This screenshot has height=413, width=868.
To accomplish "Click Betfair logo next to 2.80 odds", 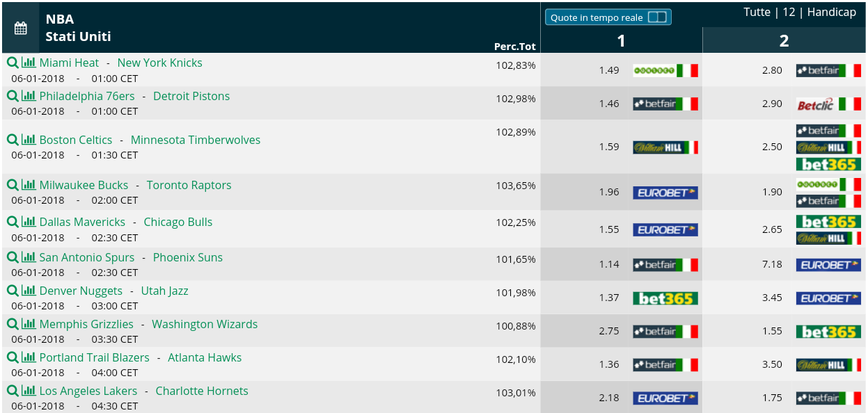I will click(x=829, y=70).
